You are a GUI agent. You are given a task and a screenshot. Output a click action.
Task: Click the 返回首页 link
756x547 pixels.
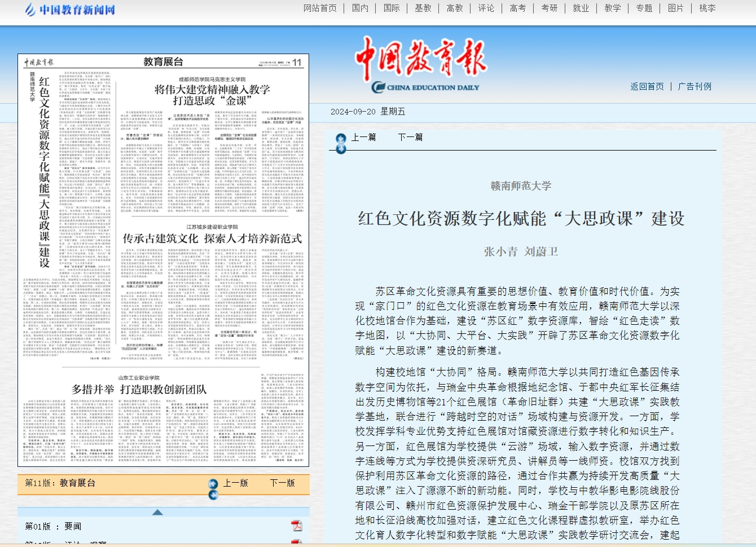tap(647, 86)
